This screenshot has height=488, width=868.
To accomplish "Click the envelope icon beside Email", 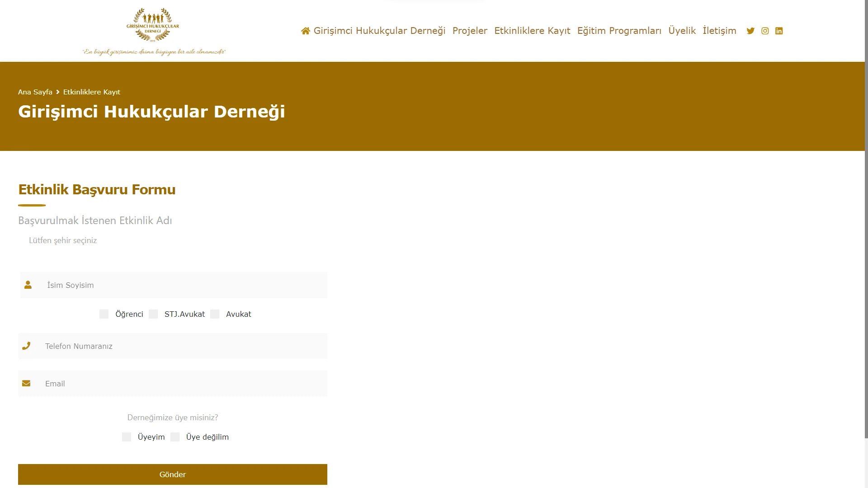I will [26, 383].
